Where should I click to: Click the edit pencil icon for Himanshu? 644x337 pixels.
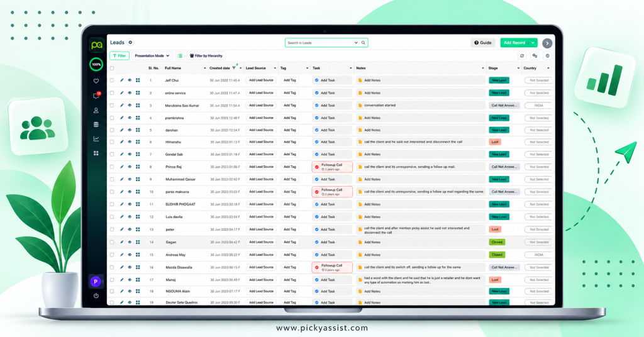(x=121, y=142)
